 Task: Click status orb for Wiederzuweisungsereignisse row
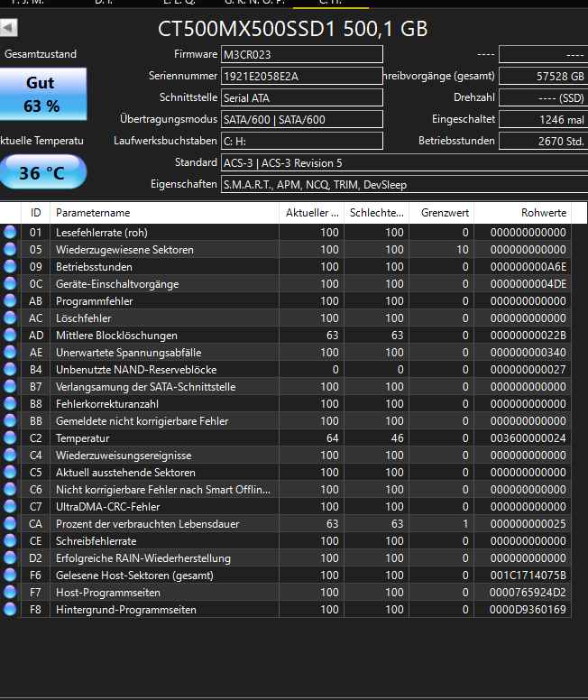pos(10,455)
